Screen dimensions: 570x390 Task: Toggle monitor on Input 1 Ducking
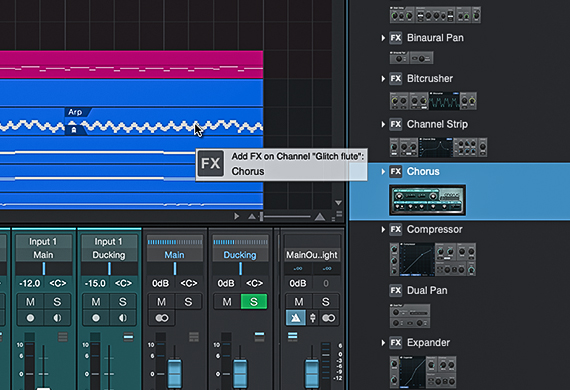click(123, 318)
